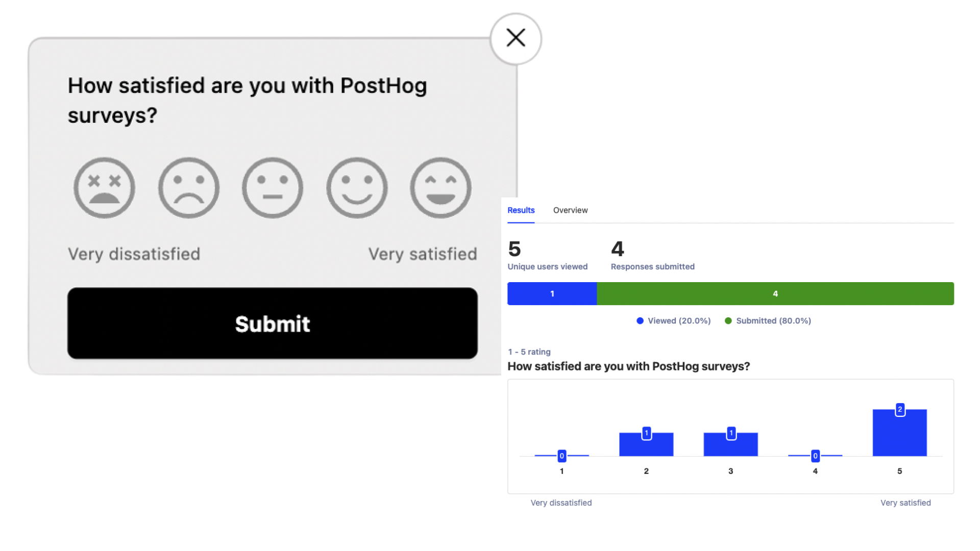This screenshot has width=980, height=551.
Task: Toggle the rating 5 bar highlight
Action: [x=900, y=431]
